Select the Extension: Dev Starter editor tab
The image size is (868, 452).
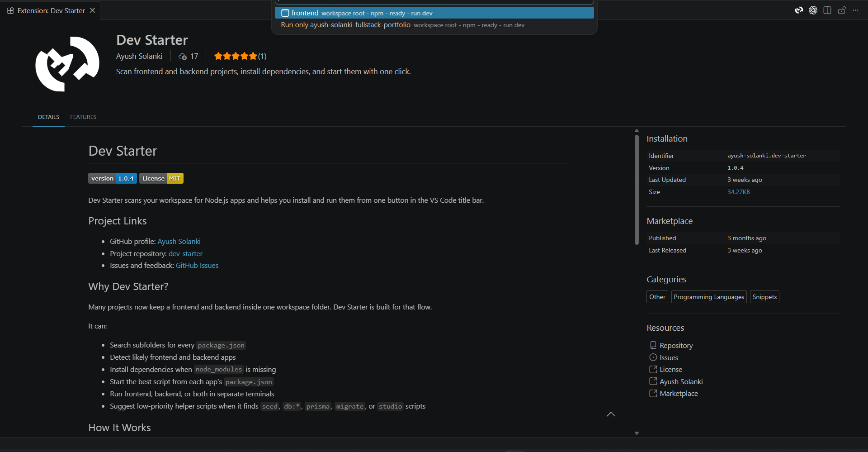coord(50,10)
